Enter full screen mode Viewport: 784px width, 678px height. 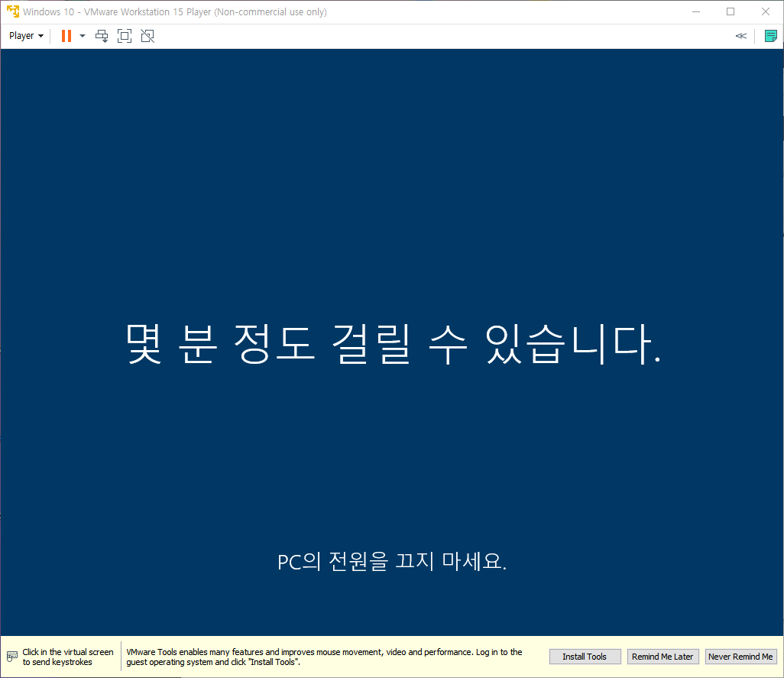tap(125, 35)
